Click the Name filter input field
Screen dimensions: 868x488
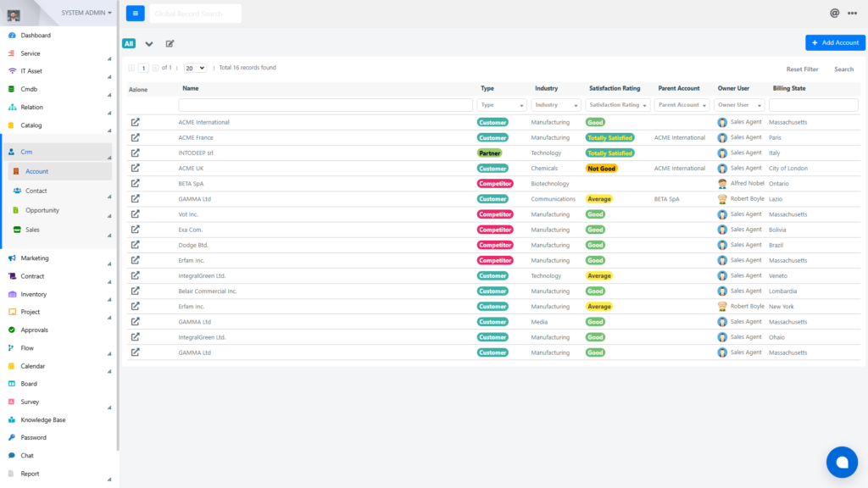(x=325, y=105)
